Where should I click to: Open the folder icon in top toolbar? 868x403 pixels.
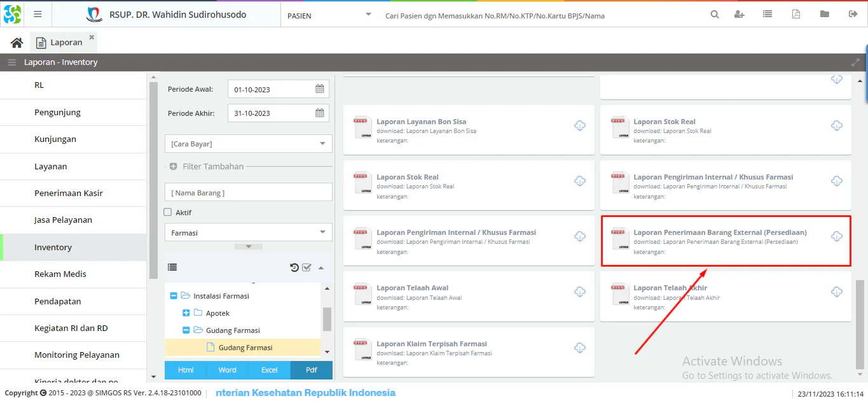pos(825,14)
